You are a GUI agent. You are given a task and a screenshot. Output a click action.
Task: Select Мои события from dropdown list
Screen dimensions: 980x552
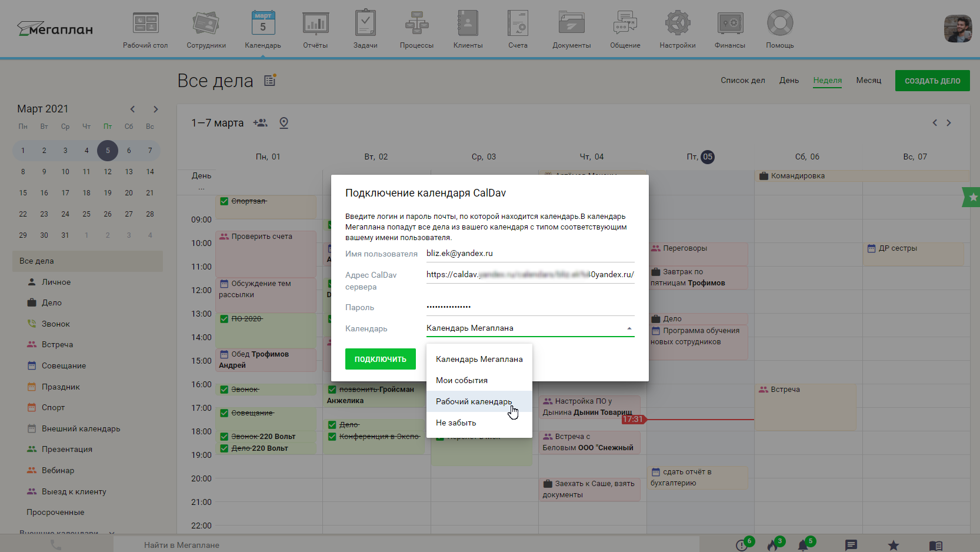[x=479, y=380]
